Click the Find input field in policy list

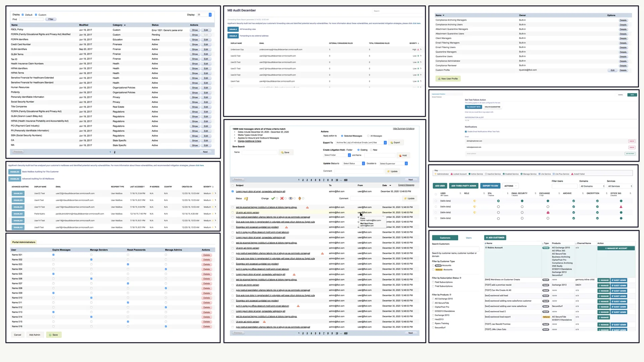pos(31,19)
